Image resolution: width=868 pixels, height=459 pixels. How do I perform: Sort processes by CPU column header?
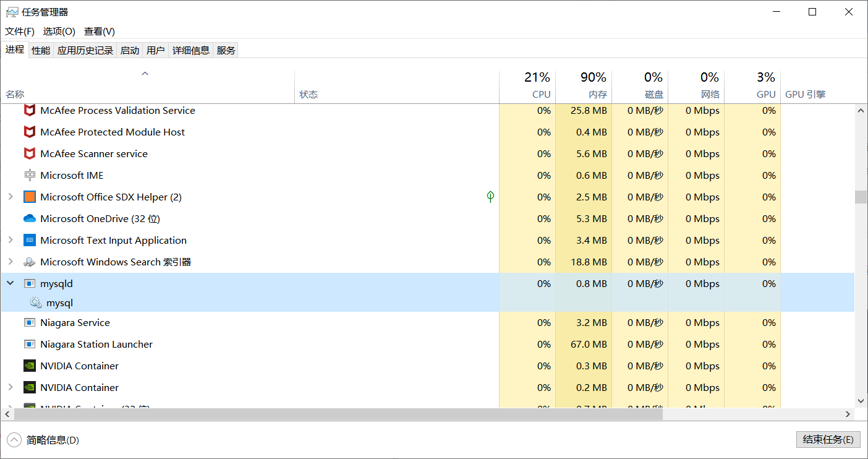pos(527,86)
